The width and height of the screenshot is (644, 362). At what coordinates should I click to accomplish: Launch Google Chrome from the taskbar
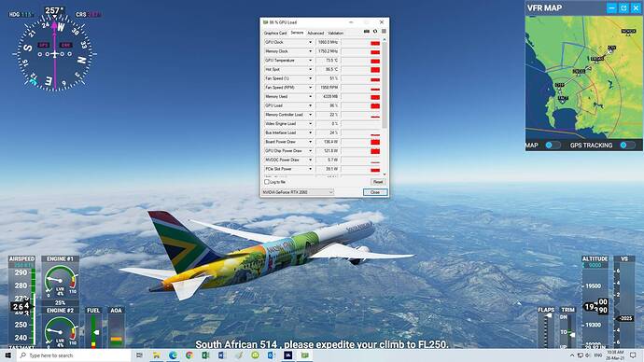click(189, 355)
